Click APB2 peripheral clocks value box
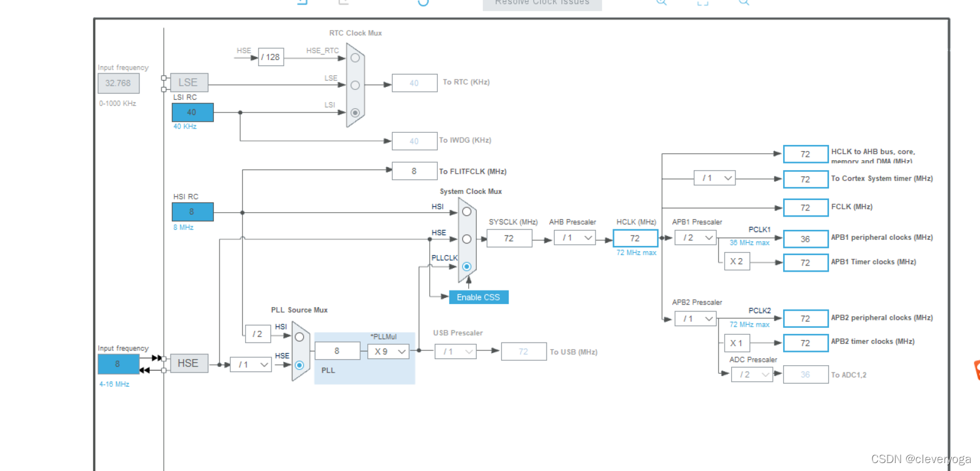 click(806, 319)
